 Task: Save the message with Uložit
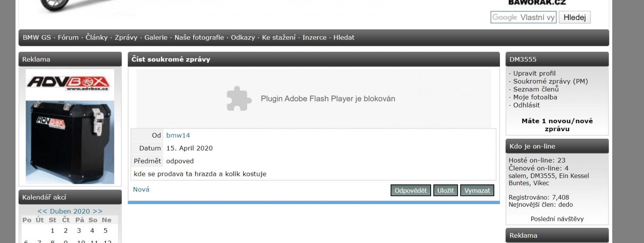446,190
